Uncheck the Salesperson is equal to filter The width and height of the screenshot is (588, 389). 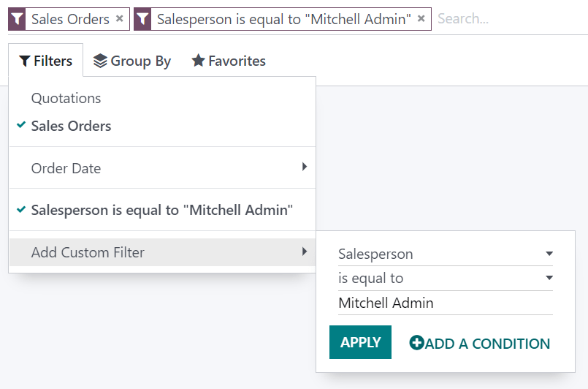click(x=161, y=211)
